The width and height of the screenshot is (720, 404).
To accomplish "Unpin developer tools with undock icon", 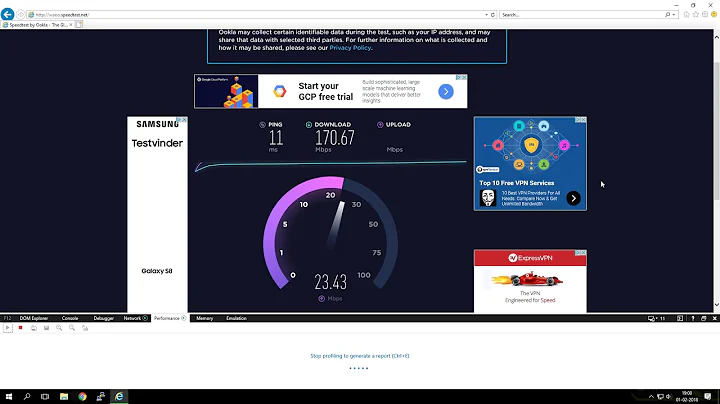I will click(703, 318).
